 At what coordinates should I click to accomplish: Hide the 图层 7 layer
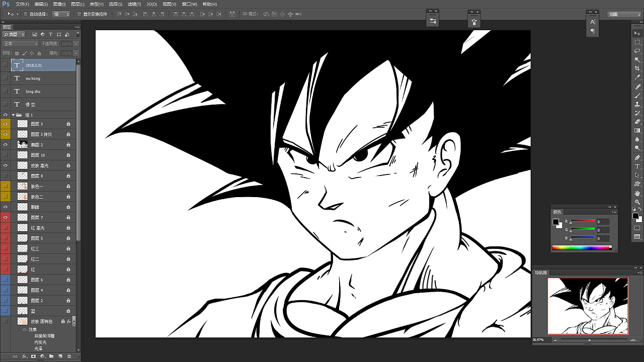[x=6, y=217]
